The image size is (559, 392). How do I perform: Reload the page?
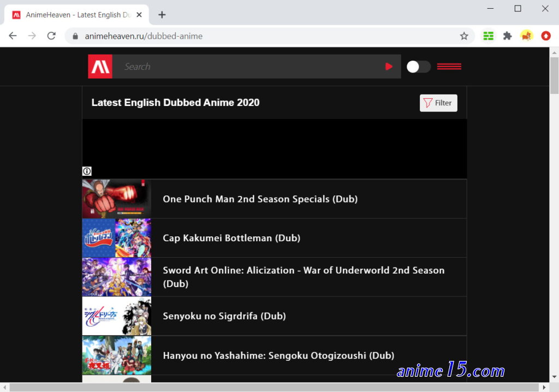pyautogui.click(x=51, y=35)
